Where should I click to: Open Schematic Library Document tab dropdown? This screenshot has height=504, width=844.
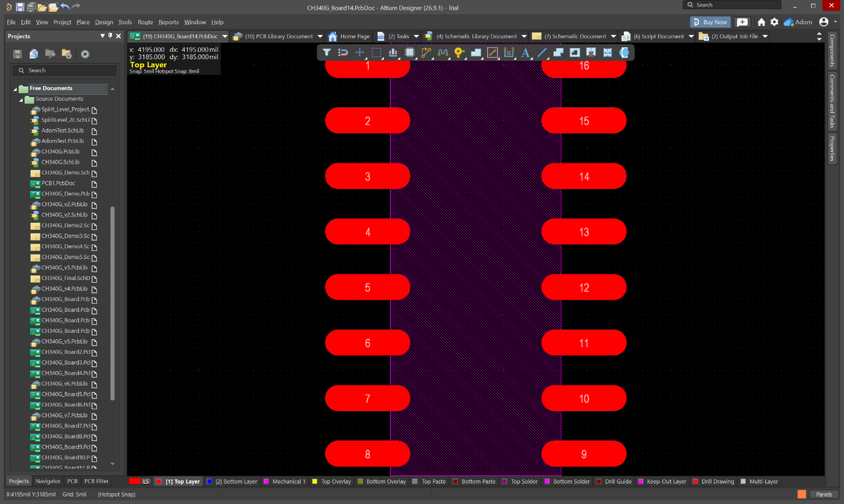(x=524, y=37)
